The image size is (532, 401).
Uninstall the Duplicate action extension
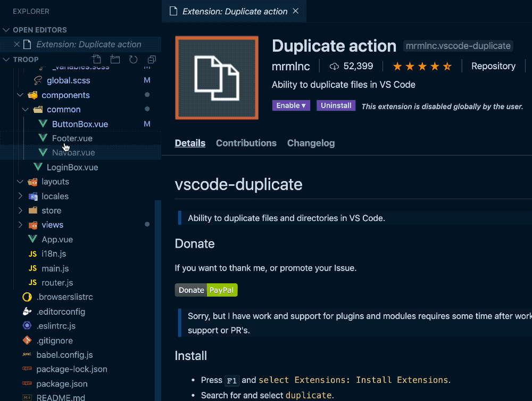point(336,105)
